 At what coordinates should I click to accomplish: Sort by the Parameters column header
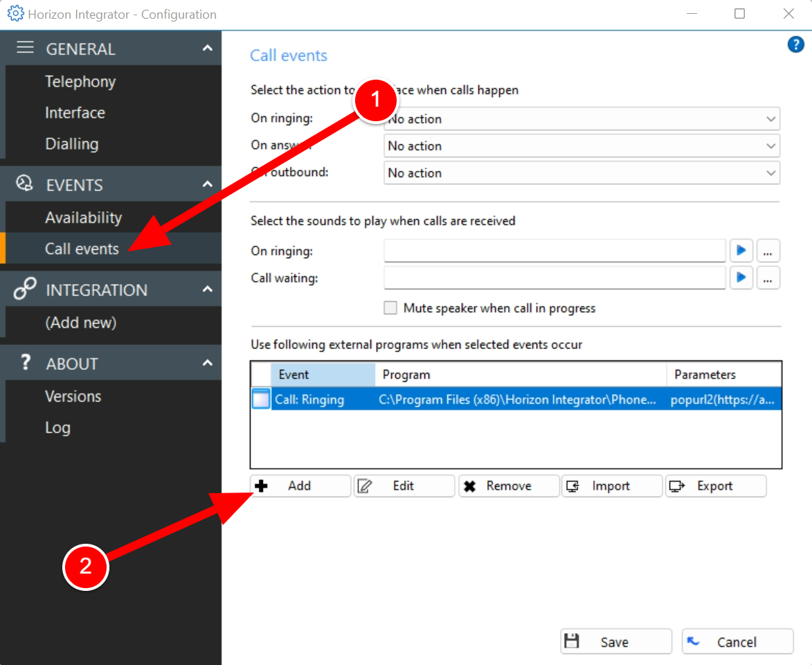(x=723, y=374)
